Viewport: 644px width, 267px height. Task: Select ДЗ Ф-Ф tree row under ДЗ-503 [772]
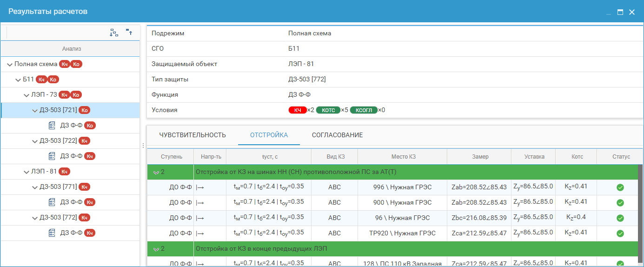[x=70, y=233]
